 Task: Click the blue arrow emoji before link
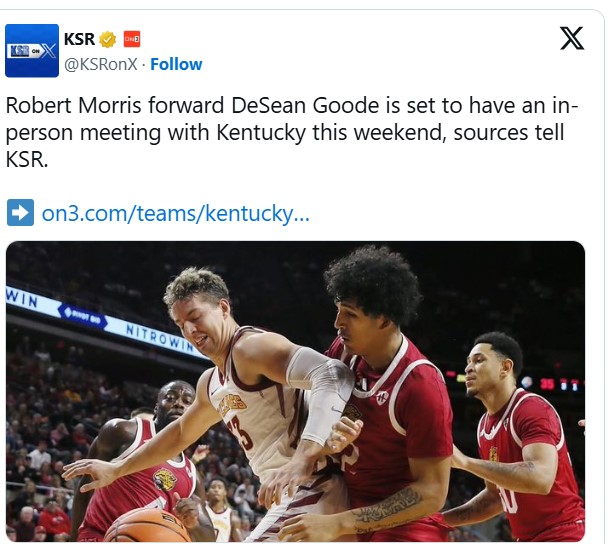click(x=20, y=212)
